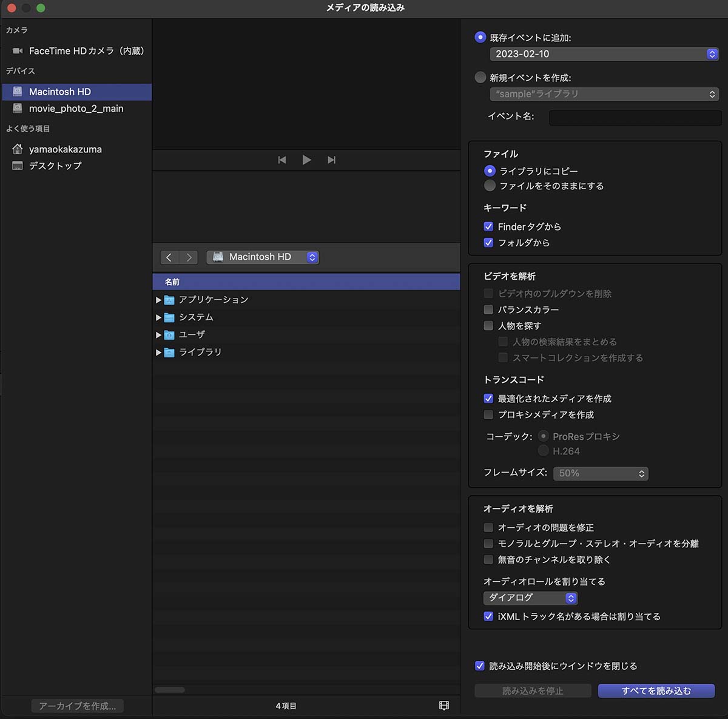Image resolution: width=728 pixels, height=719 pixels.
Task: Click the horizontal scrollbar in file list
Action: (170, 690)
